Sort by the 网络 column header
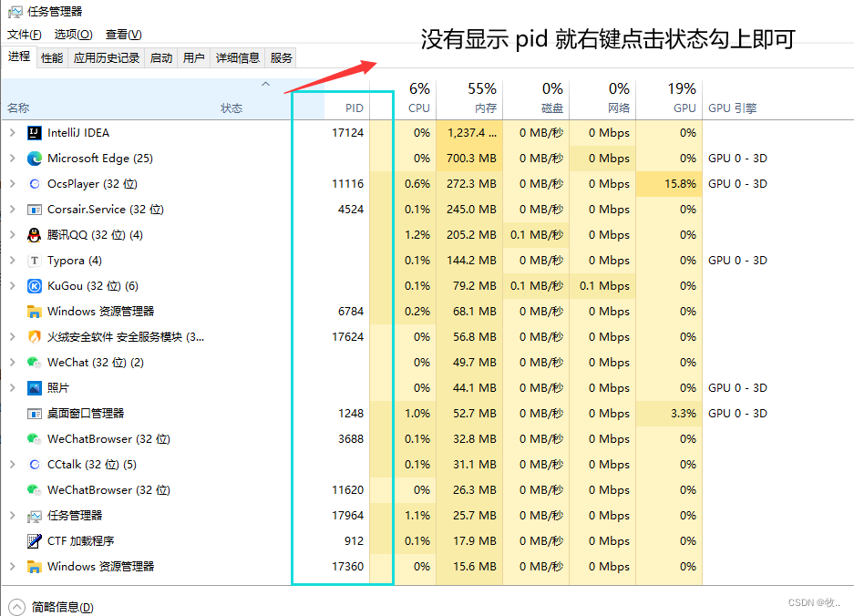The image size is (854, 616). point(619,108)
